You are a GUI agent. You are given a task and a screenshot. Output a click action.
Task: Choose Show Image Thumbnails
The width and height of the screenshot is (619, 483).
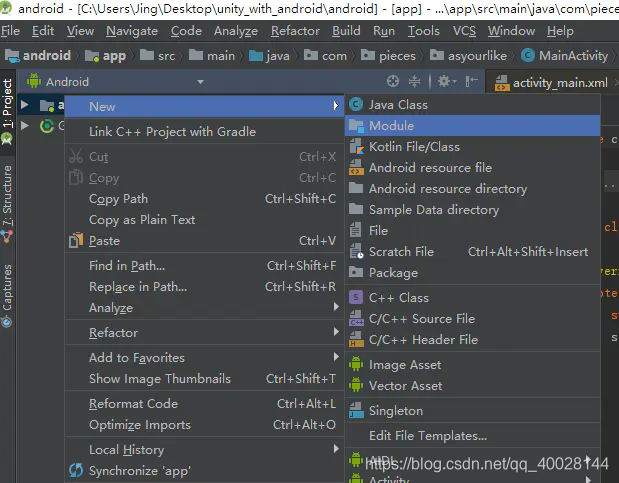click(204, 378)
